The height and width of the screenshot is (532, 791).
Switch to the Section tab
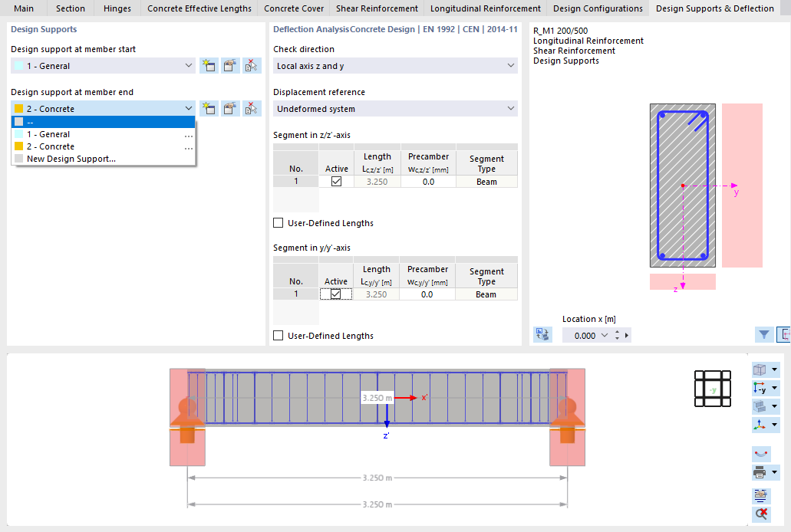click(71, 8)
